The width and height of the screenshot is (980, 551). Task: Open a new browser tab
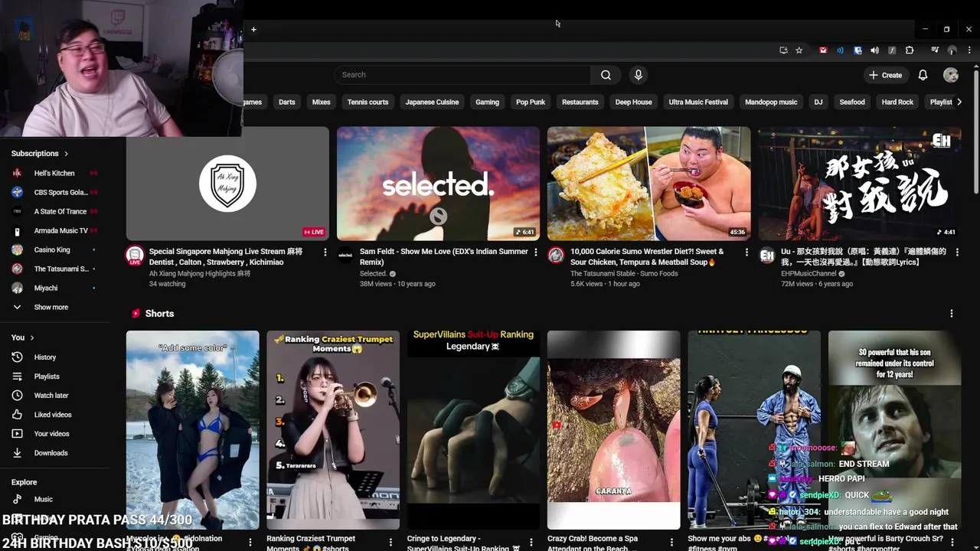(x=253, y=30)
